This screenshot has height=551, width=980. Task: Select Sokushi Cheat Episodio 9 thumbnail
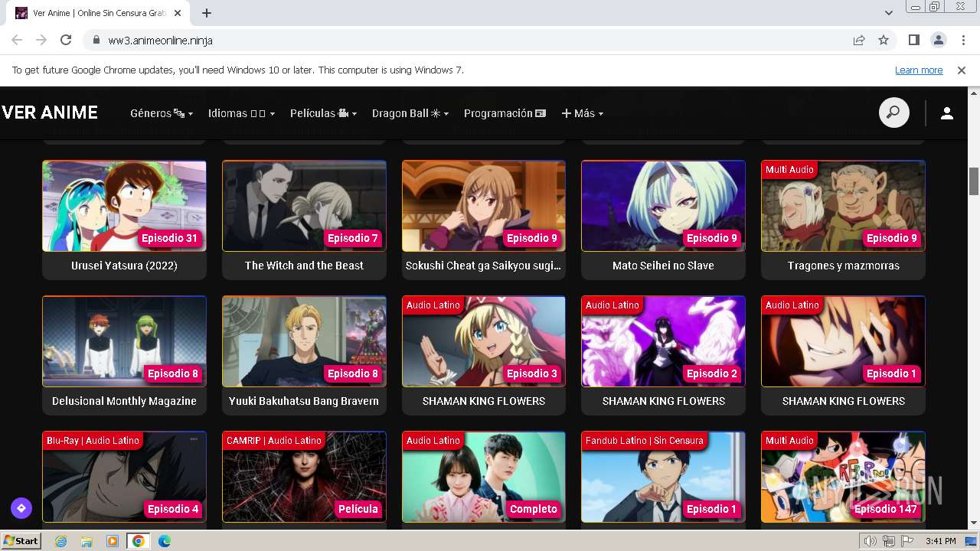484,206
